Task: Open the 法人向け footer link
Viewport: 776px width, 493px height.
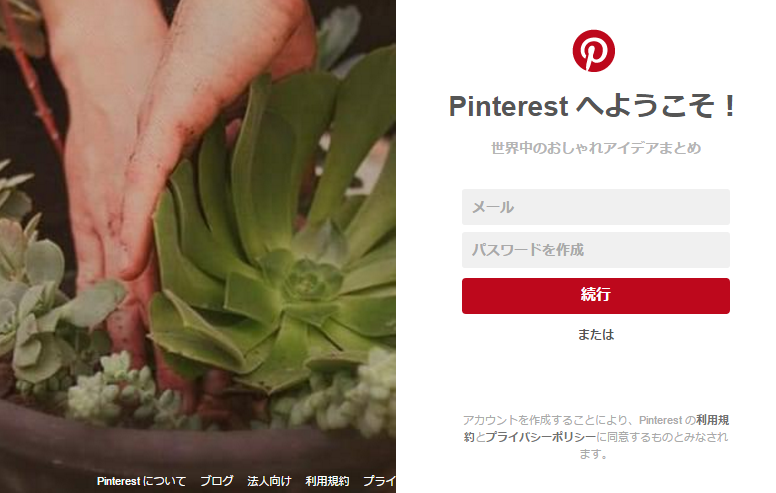Action: [x=269, y=481]
